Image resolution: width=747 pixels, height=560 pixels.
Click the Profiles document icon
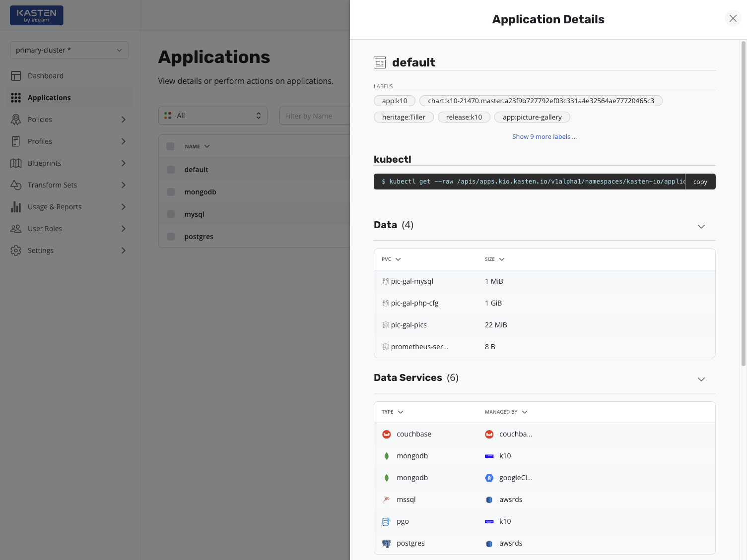16,141
